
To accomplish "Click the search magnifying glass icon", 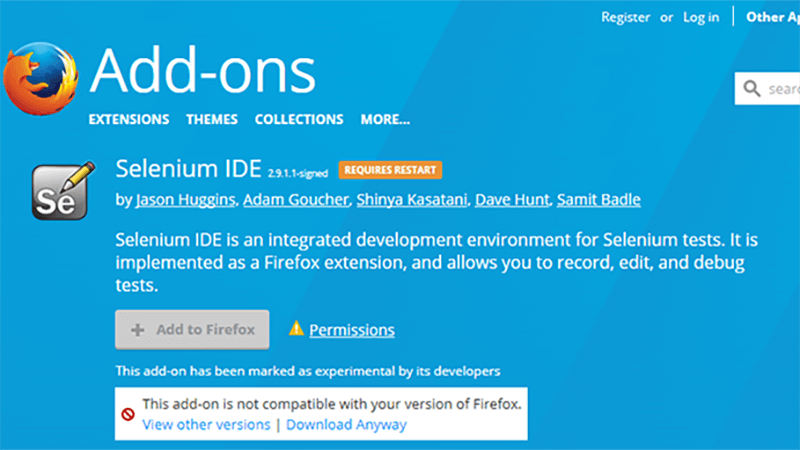I will [752, 89].
